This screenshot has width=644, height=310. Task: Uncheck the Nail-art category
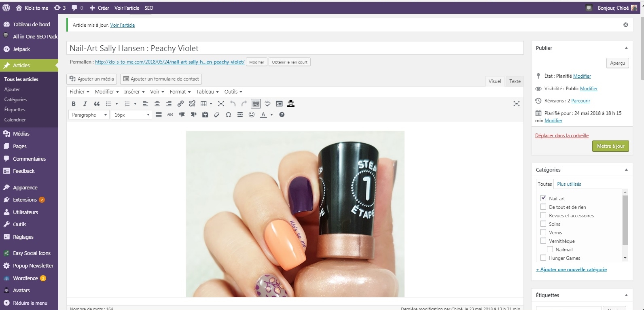pyautogui.click(x=543, y=198)
